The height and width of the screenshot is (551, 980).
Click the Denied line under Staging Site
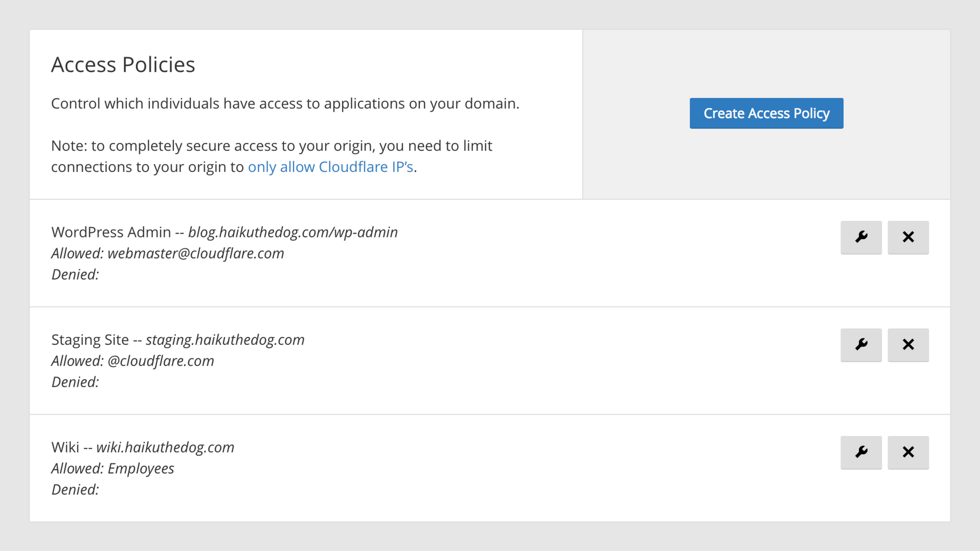(x=75, y=382)
